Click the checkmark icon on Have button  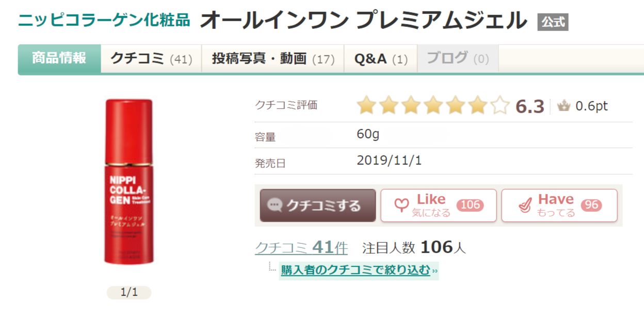pos(524,206)
